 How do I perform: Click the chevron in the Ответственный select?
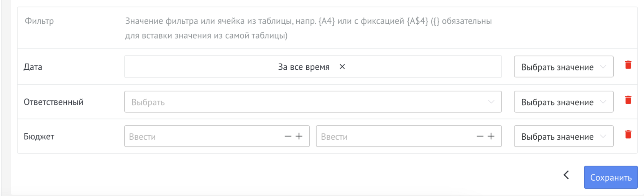coord(491,102)
